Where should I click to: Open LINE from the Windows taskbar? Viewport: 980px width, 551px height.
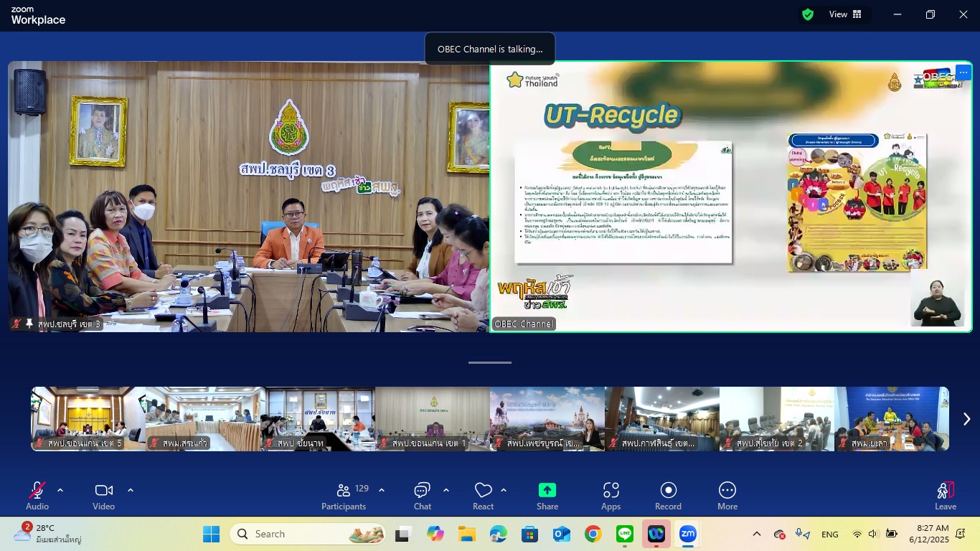click(625, 534)
